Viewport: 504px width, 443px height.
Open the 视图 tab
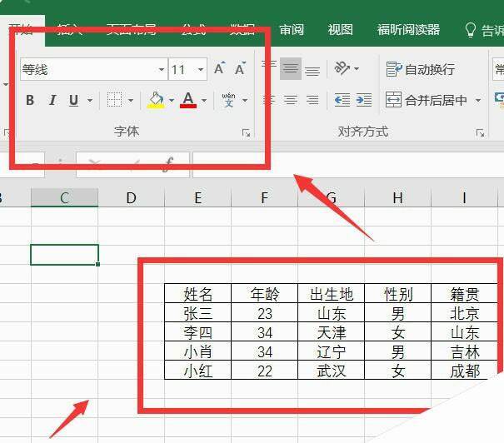tap(340, 30)
